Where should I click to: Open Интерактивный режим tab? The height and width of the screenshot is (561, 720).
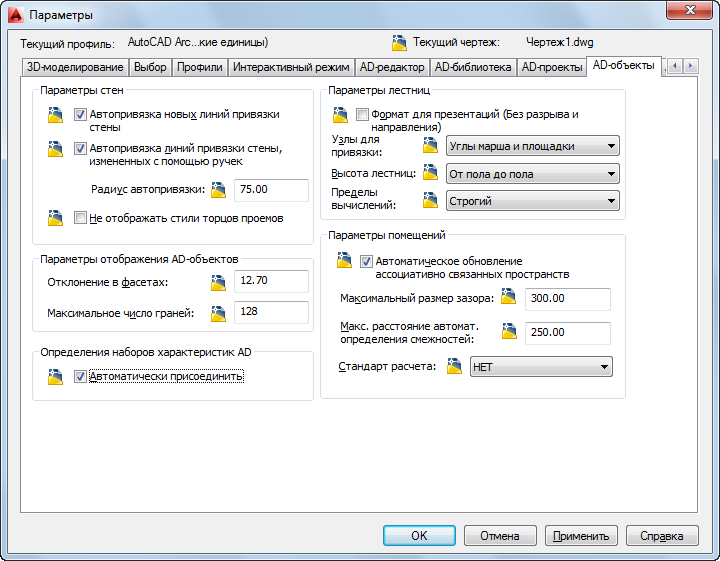pyautogui.click(x=291, y=67)
